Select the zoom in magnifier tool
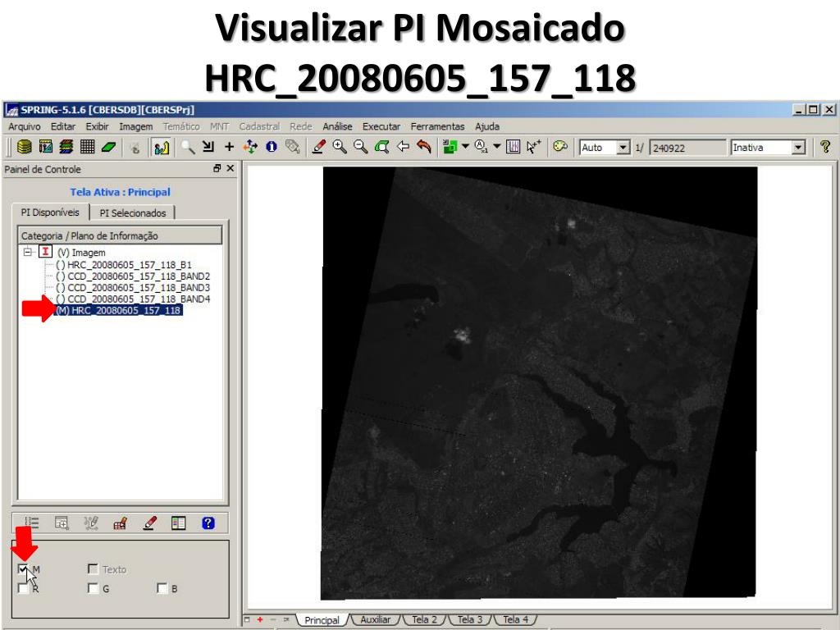Viewport: 840px width, 630px height. 340,147
